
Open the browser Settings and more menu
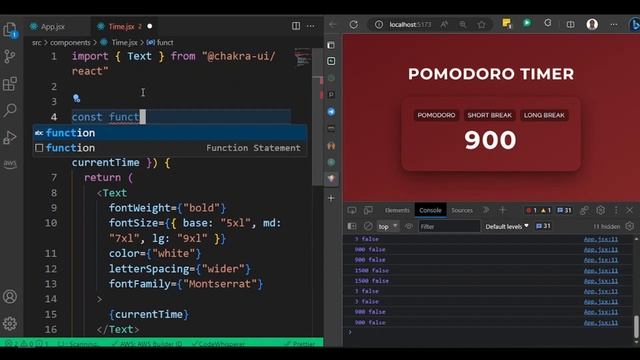pos(614,24)
